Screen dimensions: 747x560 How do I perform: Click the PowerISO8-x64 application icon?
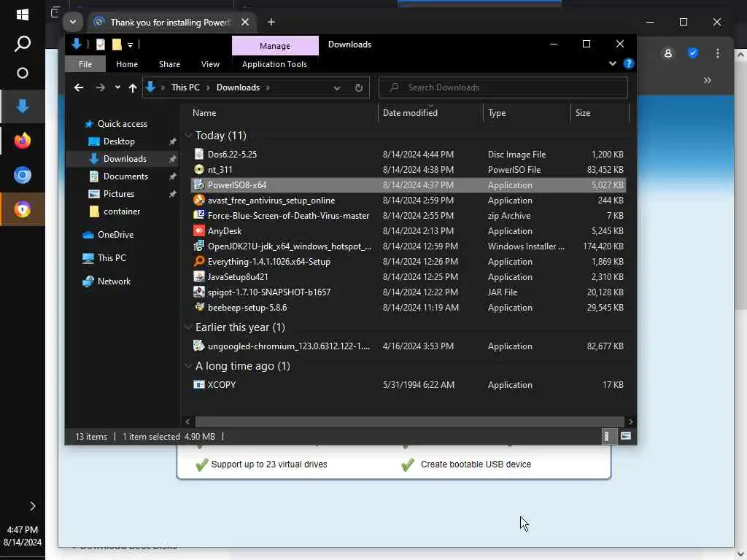pos(199,184)
